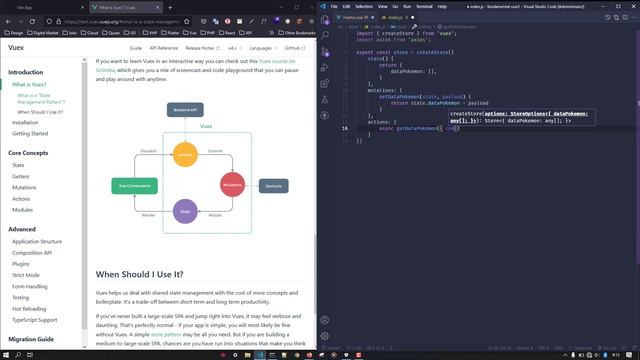
Task: Open the lightning bolt view in activity bar
Action: [x=325, y=116]
